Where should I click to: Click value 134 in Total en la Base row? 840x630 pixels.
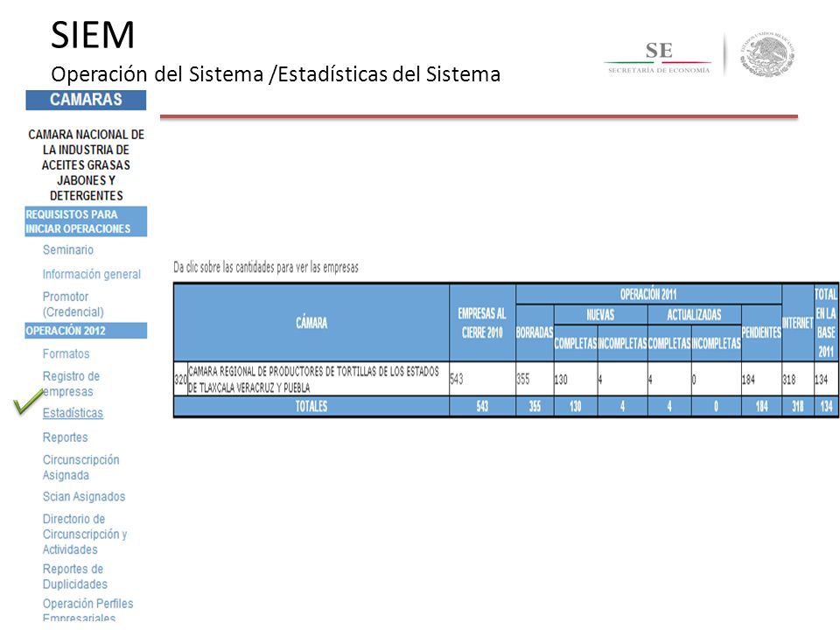[x=822, y=379]
